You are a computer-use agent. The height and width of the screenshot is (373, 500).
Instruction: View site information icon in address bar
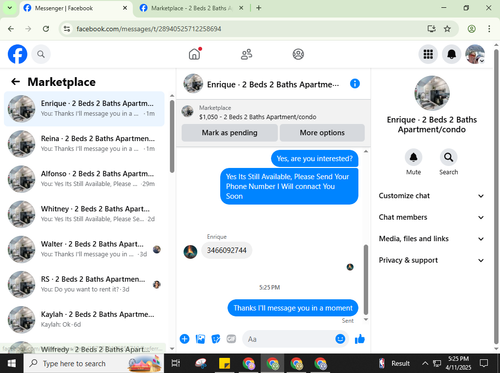(67, 29)
